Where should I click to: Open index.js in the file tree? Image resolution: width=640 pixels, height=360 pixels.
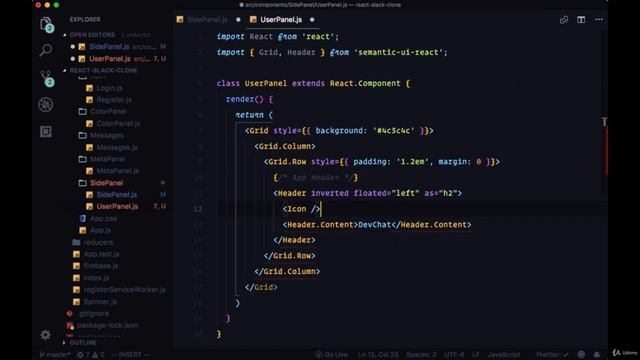coord(96,278)
